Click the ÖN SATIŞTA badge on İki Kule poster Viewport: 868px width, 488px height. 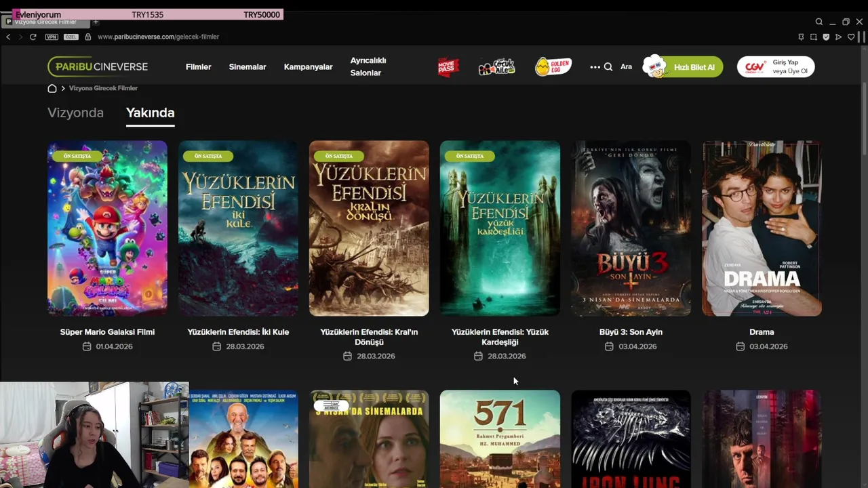208,156
